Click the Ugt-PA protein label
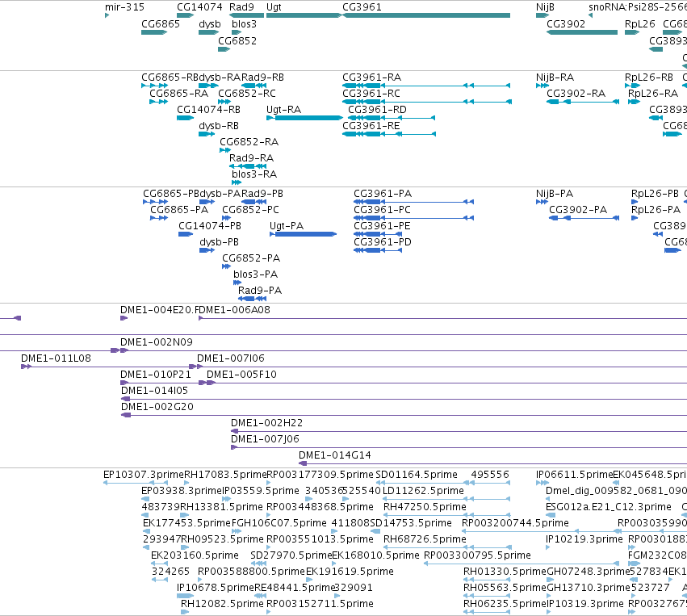 click(x=287, y=225)
